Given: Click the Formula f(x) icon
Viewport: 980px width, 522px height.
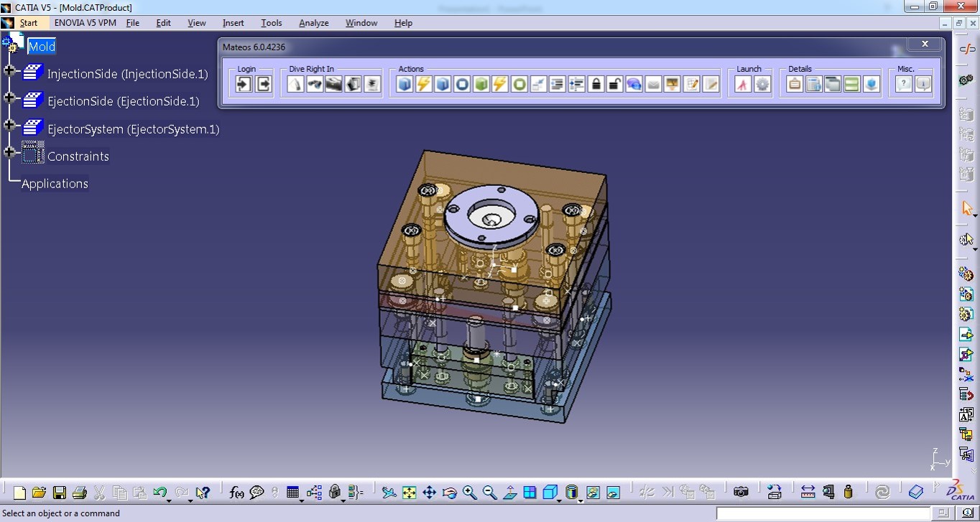Looking at the screenshot, I should (x=236, y=493).
